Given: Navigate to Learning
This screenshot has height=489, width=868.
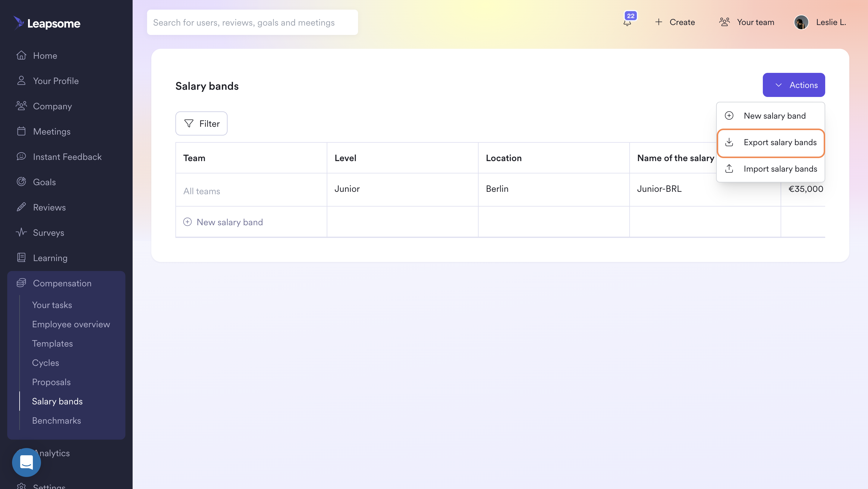Looking at the screenshot, I should coord(50,258).
